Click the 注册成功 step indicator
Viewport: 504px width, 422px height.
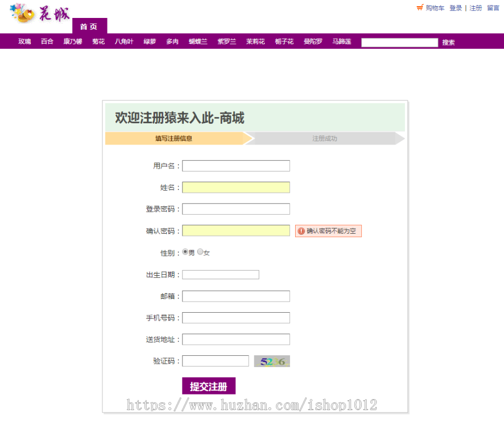point(326,138)
